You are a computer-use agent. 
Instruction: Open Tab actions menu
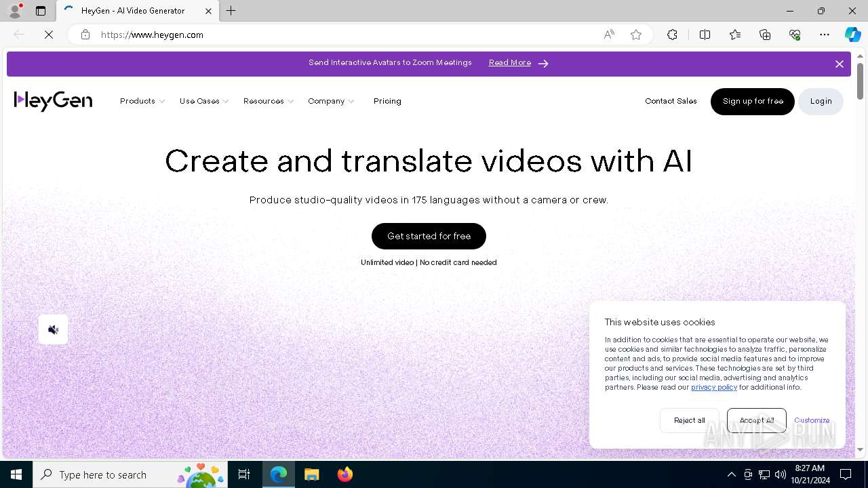(x=41, y=11)
